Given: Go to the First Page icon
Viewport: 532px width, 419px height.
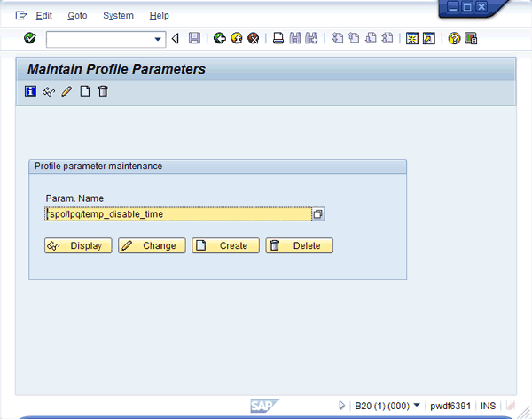Looking at the screenshot, I should tap(337, 38).
